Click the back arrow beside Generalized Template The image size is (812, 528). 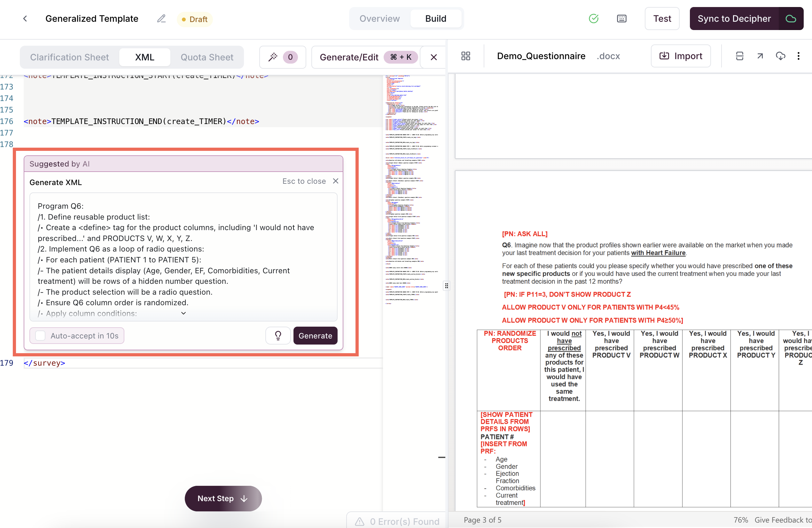(x=25, y=19)
